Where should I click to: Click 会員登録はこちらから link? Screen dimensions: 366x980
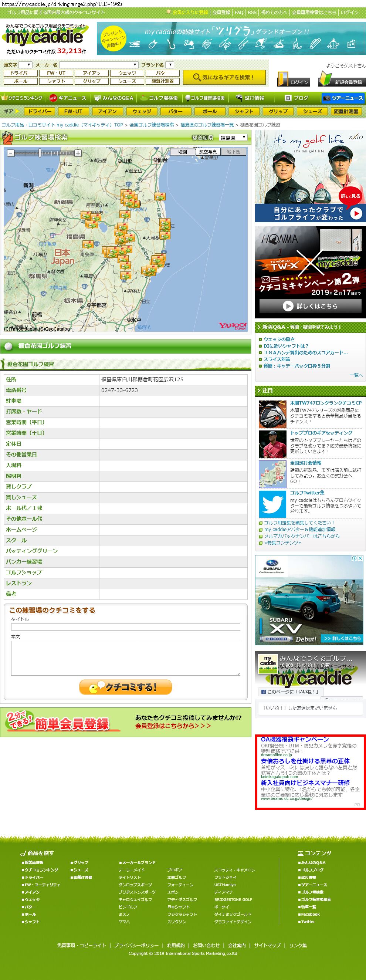point(173,726)
